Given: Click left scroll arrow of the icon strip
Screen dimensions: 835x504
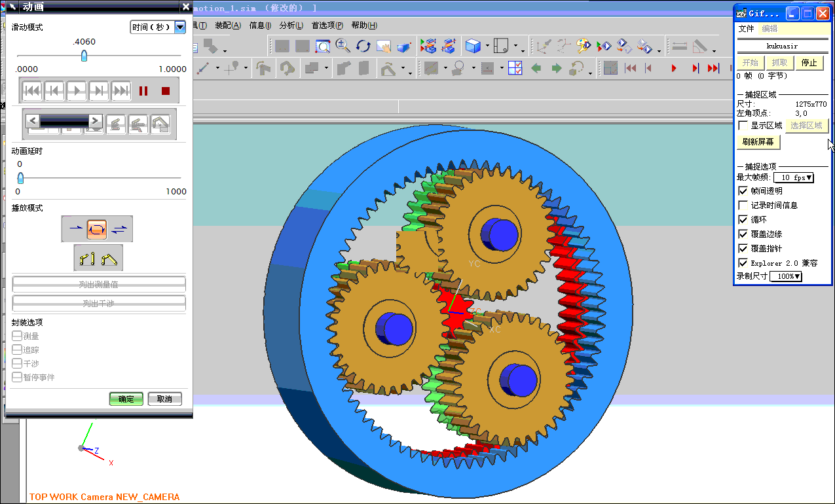Looking at the screenshot, I should click(32, 120).
